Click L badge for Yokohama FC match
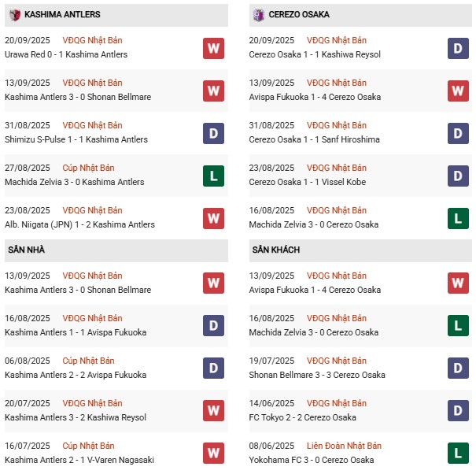The image size is (476, 474). pos(458,454)
